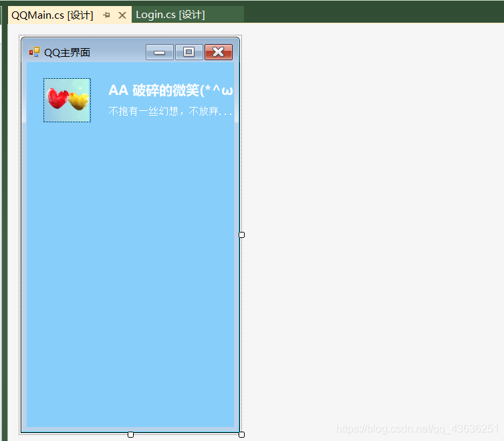Image resolution: width=504 pixels, height=441 pixels.
Task: Select the signature label 不抱有一丝幻想
Action: click(x=170, y=111)
